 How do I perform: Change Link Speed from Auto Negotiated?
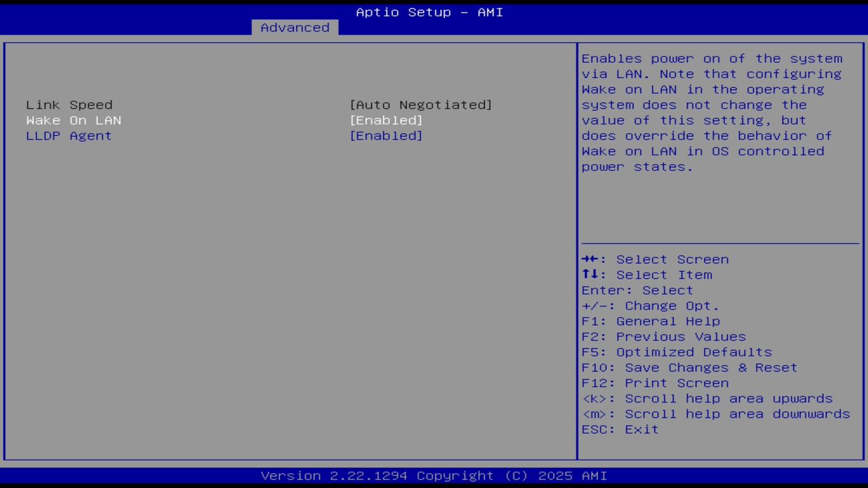pyautogui.click(x=421, y=104)
